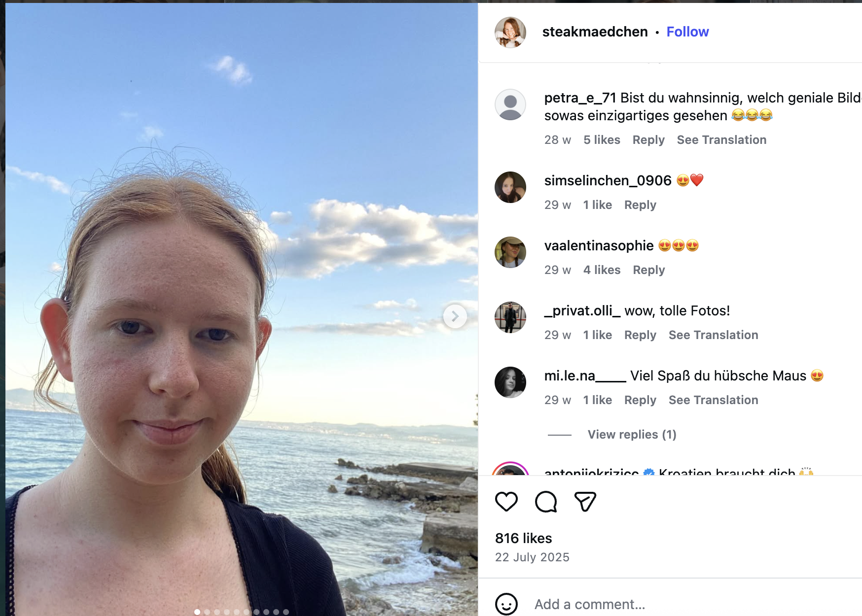Screen dimensions: 862x616
Task: Open petra_e_71's default avatar
Action: (510, 104)
